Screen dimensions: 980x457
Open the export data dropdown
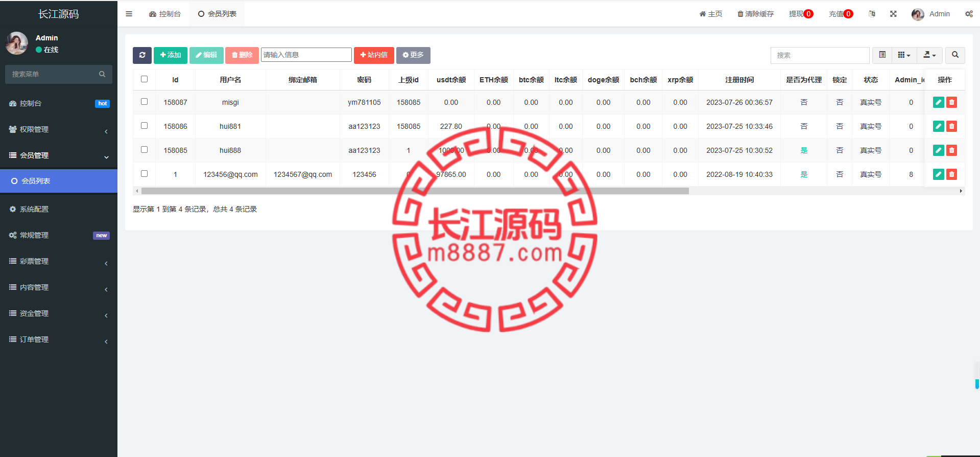coord(929,55)
